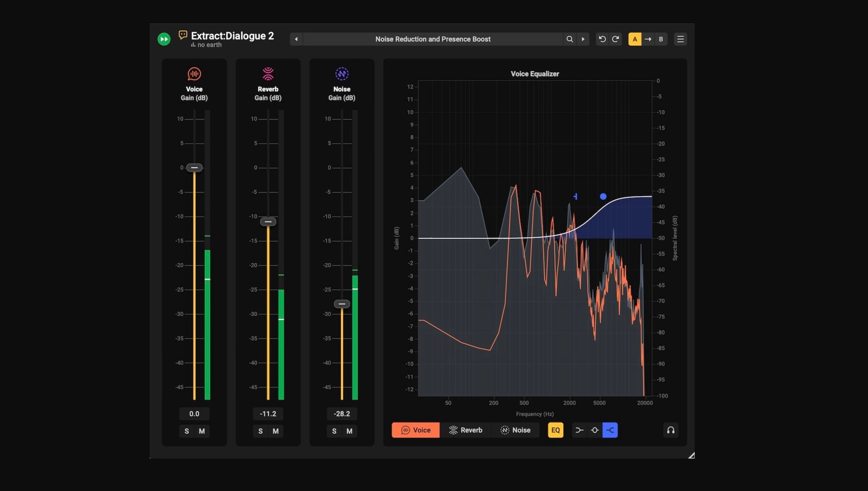Select the bell filter shape icon
Screen dimensions: 868x491
(594, 430)
